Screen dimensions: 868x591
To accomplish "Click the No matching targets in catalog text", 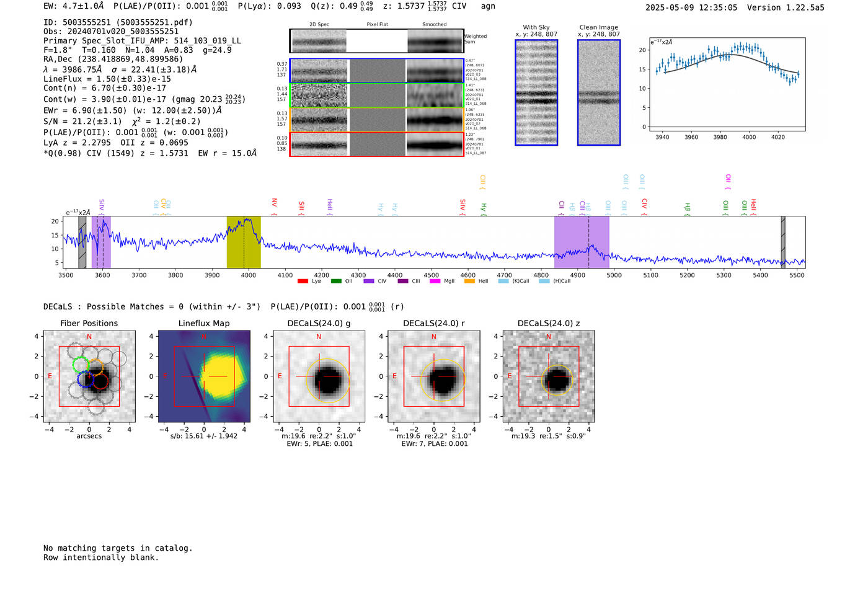I will (x=118, y=548).
